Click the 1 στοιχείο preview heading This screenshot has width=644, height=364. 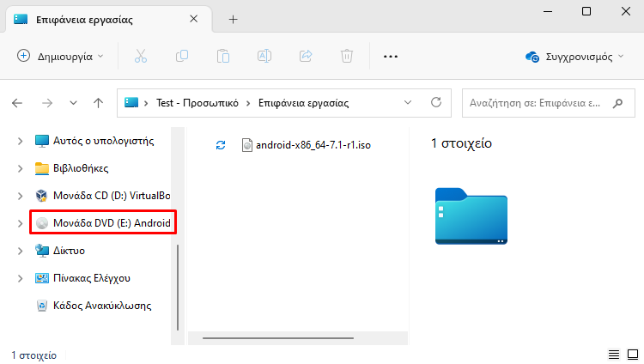tap(461, 143)
